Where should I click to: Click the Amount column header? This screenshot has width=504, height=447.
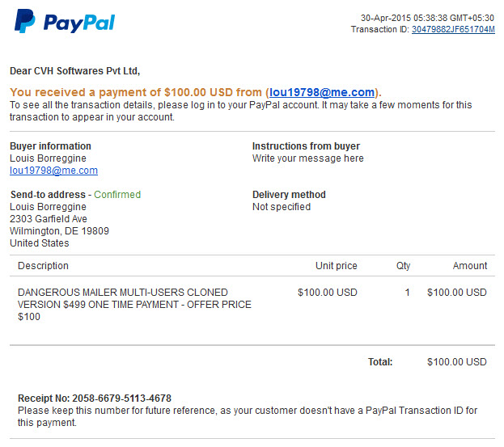[x=470, y=266]
